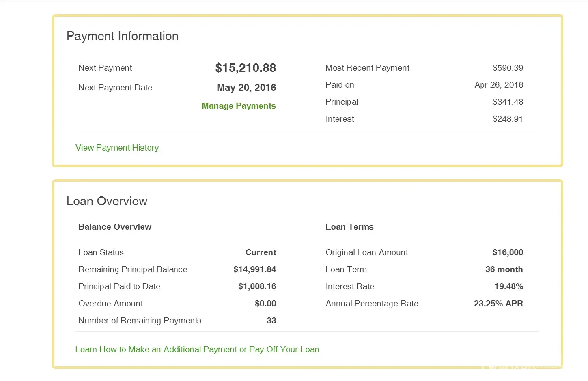Click the Most Recent Payment label
Image resolution: width=588 pixels, height=381 pixels.
[367, 68]
